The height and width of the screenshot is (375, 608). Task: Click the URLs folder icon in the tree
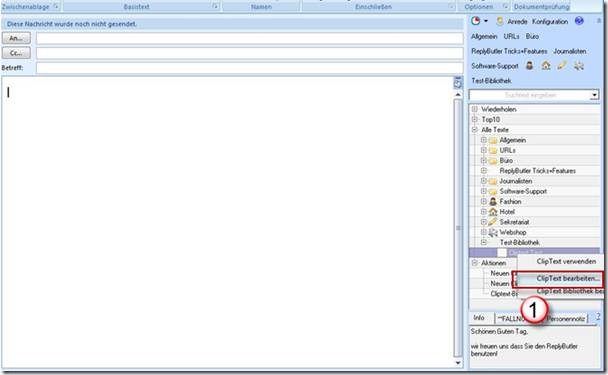click(x=493, y=150)
